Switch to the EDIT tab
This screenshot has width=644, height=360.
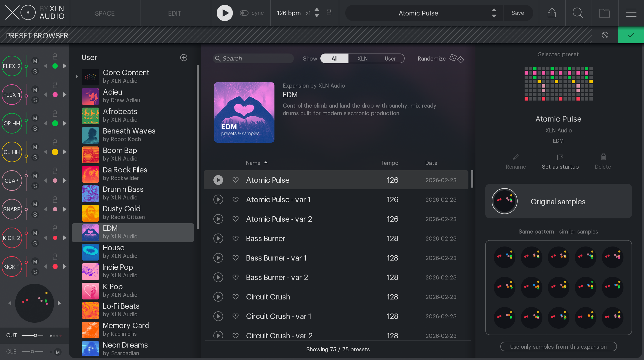click(175, 13)
